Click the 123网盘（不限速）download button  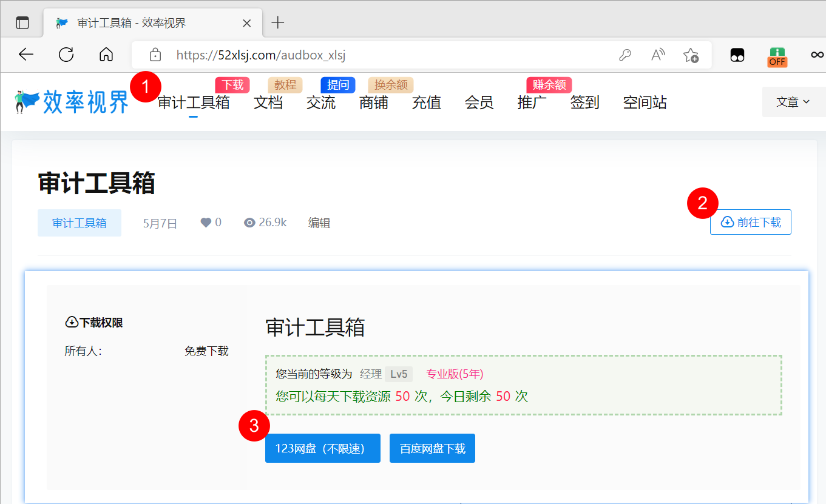click(x=322, y=448)
